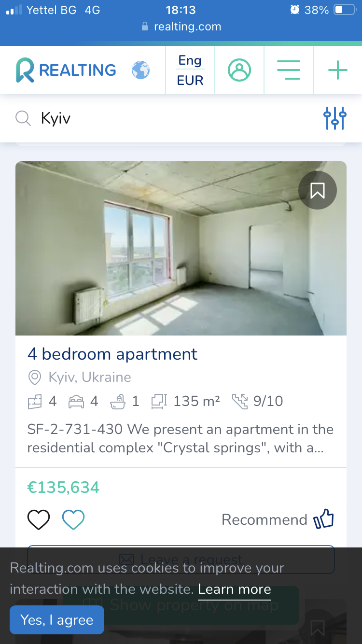362x644 pixels.
Task: Click the Kyiv, Ukraine location pin
Action: [x=35, y=378]
